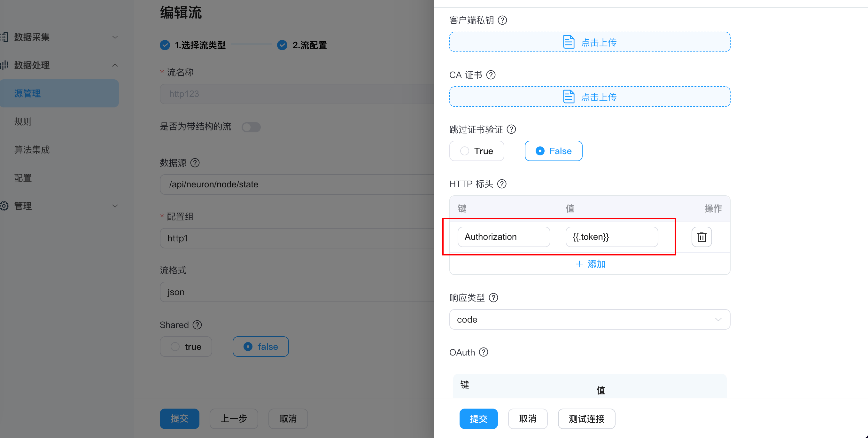Click help icon next to OAuth
868x438 pixels.
pyautogui.click(x=483, y=352)
